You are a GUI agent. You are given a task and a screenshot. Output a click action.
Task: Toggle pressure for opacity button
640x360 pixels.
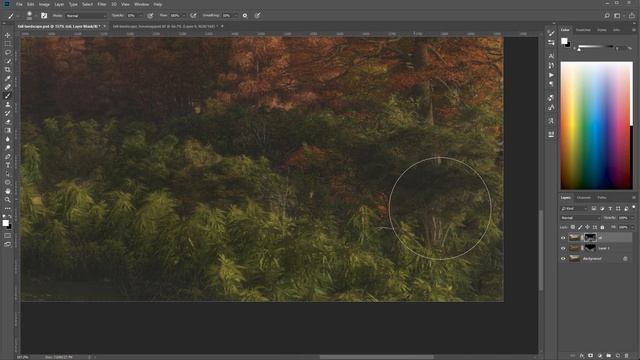coord(150,16)
